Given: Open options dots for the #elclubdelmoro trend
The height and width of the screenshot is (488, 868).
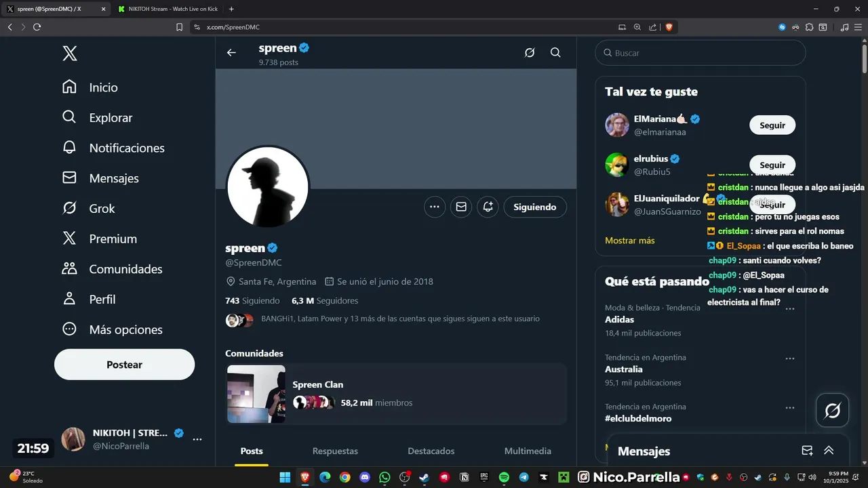Looking at the screenshot, I should (x=790, y=408).
